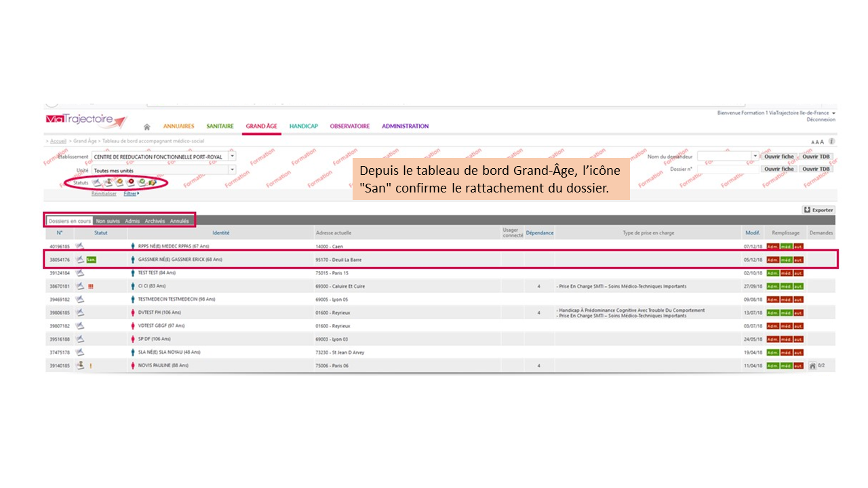Click green Adm. fill indicator on first row
Viewport: 868px width, 488px height.
pyautogui.click(x=772, y=246)
